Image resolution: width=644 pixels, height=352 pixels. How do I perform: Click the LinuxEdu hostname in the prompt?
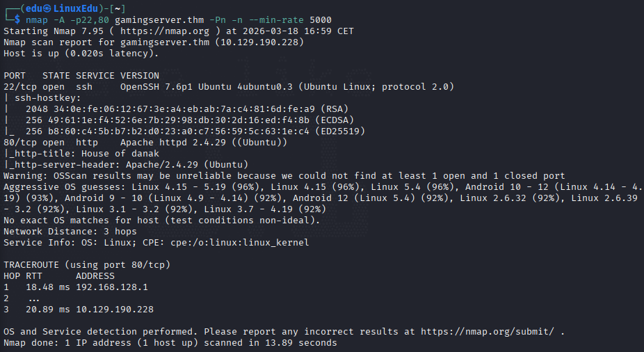[76, 8]
